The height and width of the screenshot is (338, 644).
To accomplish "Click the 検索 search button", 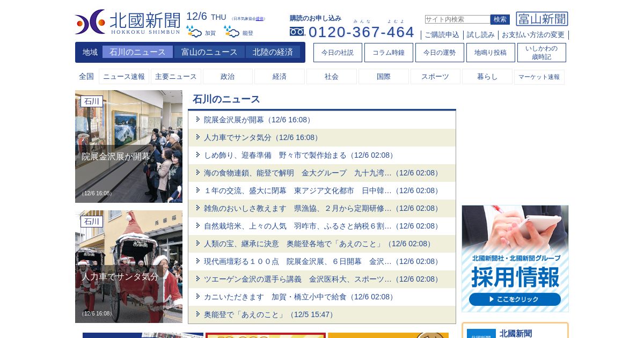I will pyautogui.click(x=500, y=19).
